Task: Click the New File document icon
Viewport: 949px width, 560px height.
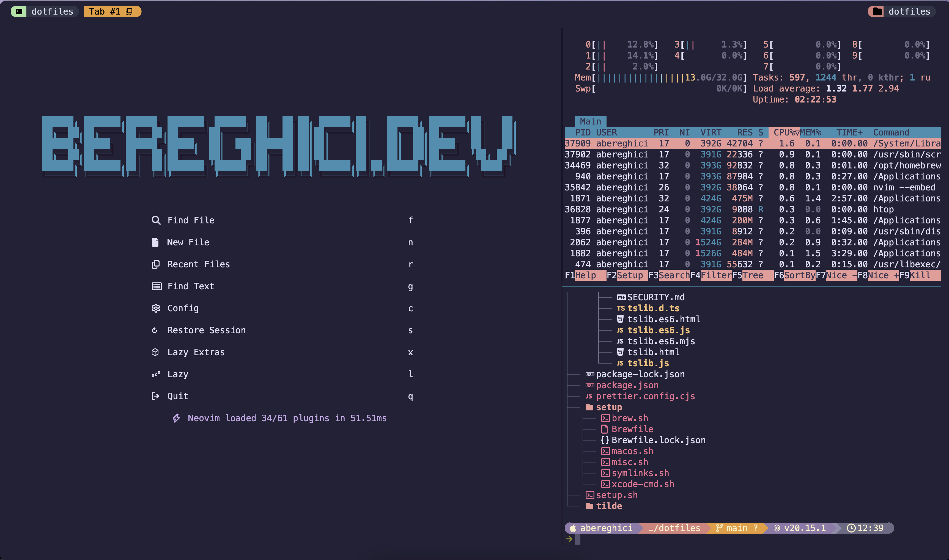Action: 155,242
